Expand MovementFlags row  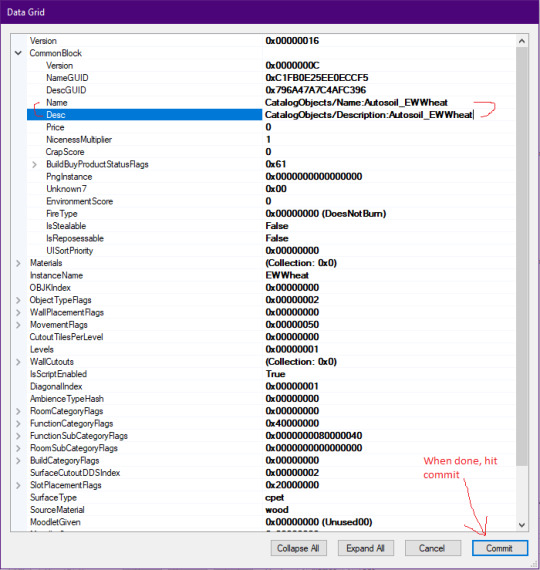[x=18, y=325]
